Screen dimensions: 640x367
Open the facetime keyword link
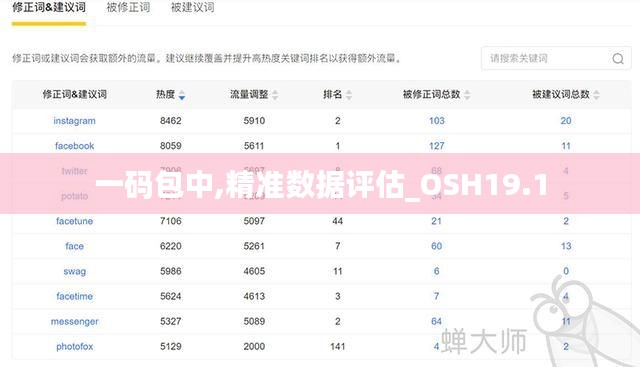click(x=74, y=296)
